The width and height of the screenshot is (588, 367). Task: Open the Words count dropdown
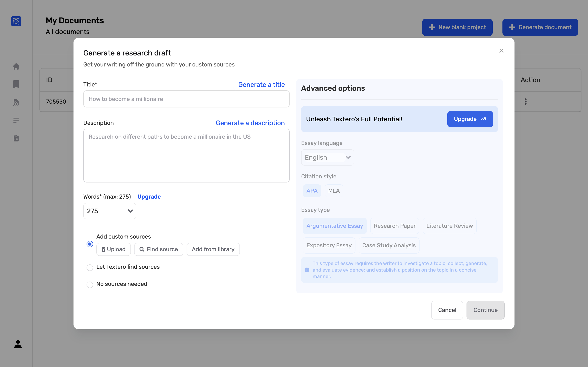(x=110, y=211)
